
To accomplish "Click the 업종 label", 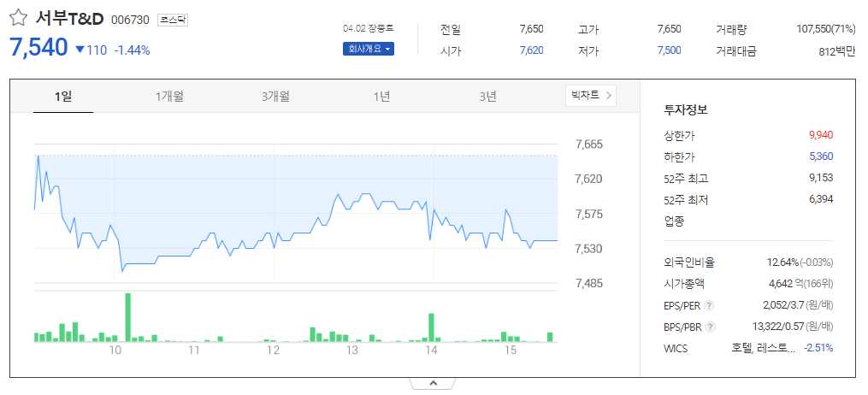I will pos(674,221).
